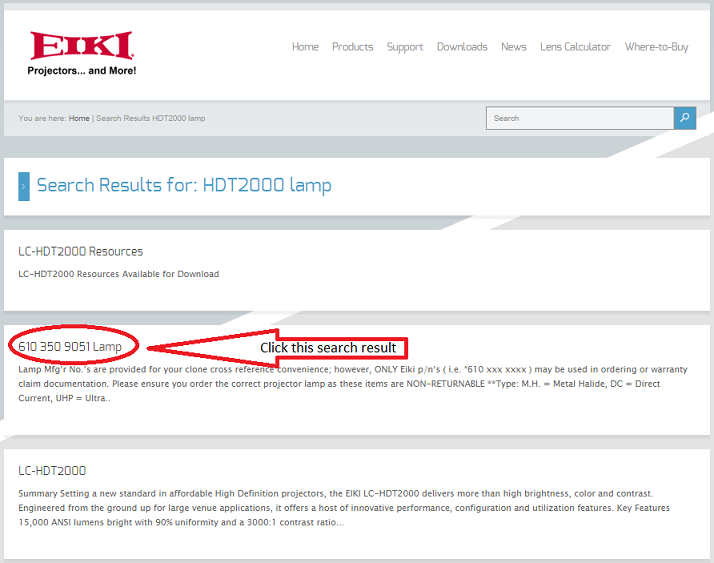Open the Downloads menu
This screenshot has height=563, width=714.
point(462,47)
